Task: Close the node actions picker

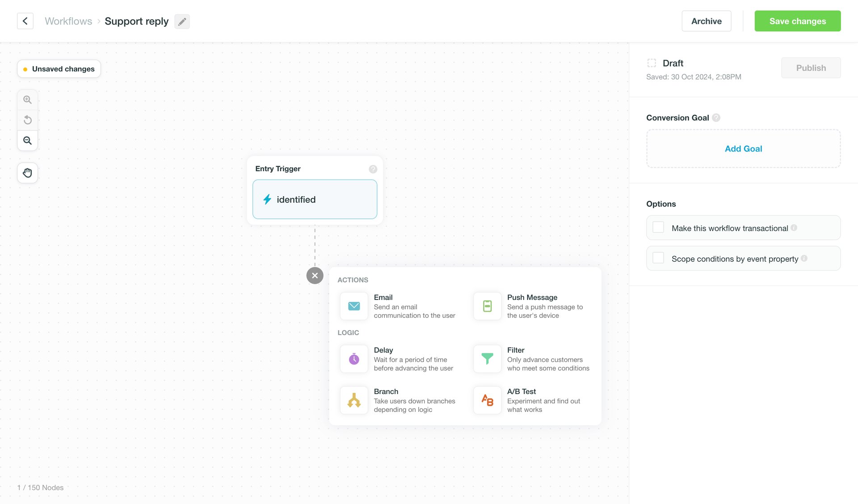Action: (315, 275)
